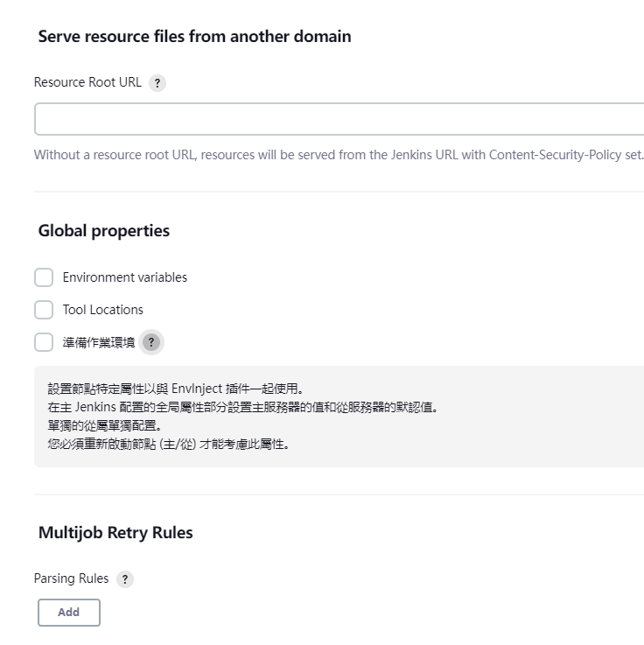Image resolution: width=644 pixels, height=645 pixels.
Task: Click the last help line about 重新啟動節點
Action: click(x=169, y=445)
